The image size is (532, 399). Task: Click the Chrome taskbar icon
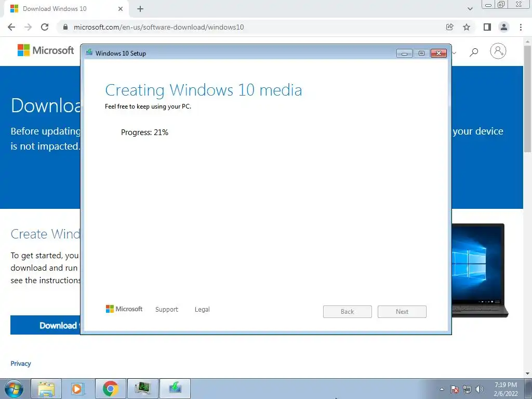tap(111, 389)
